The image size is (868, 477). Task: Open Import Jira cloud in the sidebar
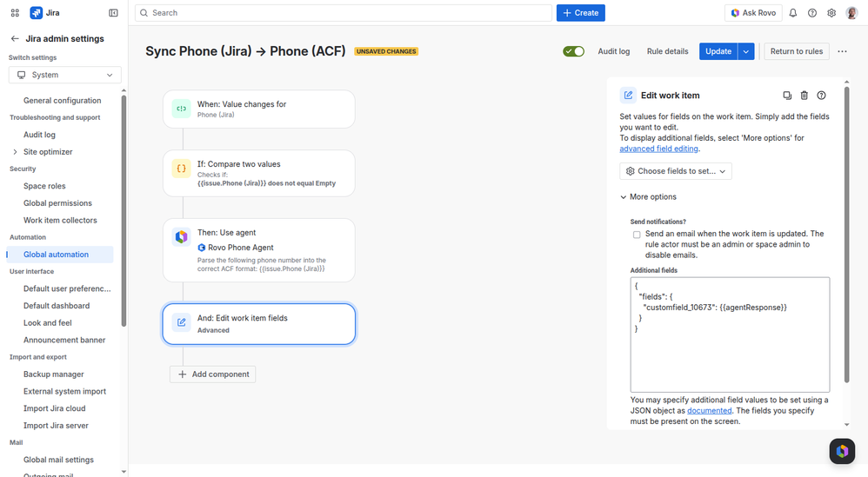[x=54, y=408]
